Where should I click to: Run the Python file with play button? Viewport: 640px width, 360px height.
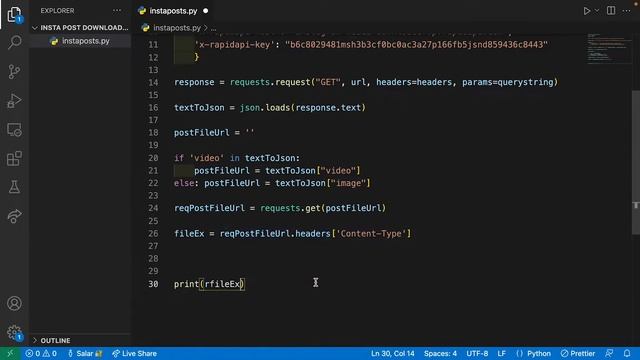587,11
